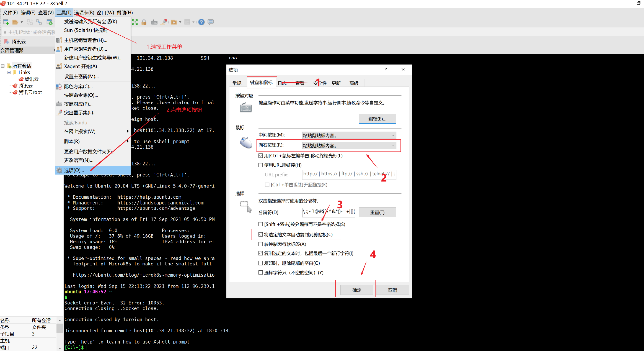Viewport: 644px width, 351px height.
Task: Enable the 选择字符只（不空的空间）(Y) checkbox
Action: click(x=261, y=272)
